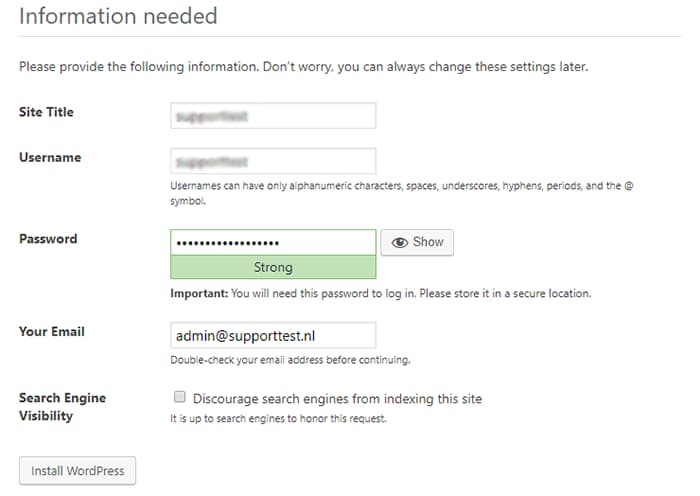The image size is (700, 496).
Task: Click the Site Title label
Action: [46, 112]
